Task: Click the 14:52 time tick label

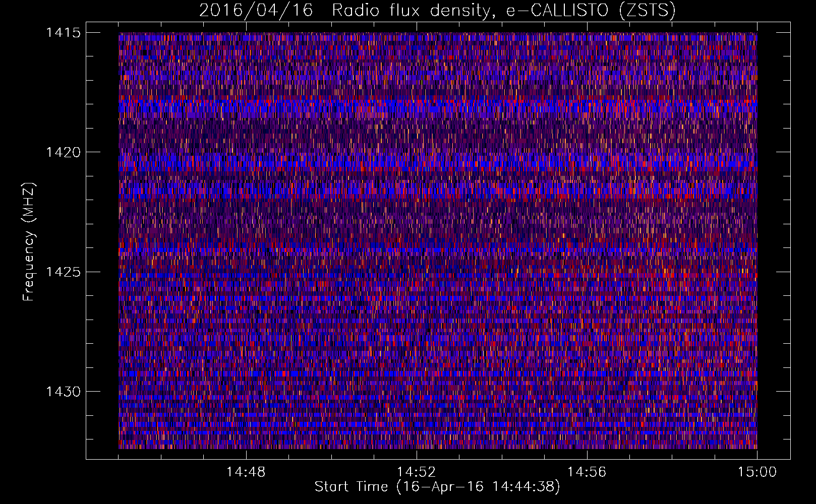Action: [x=416, y=472]
